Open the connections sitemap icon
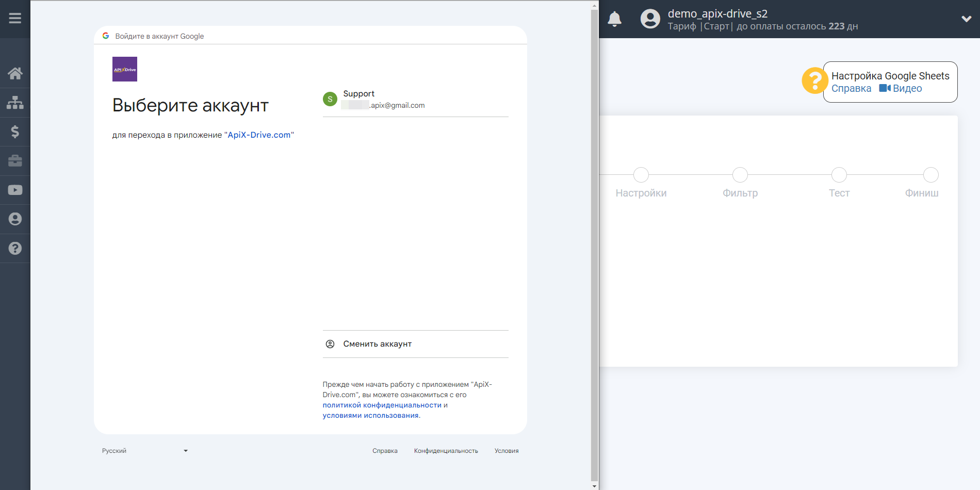980x490 pixels. click(15, 103)
